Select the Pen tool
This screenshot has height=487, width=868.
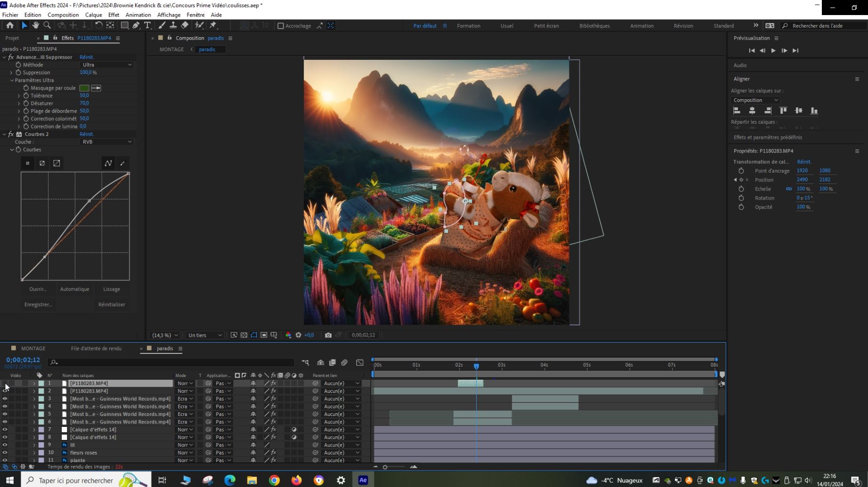136,25
